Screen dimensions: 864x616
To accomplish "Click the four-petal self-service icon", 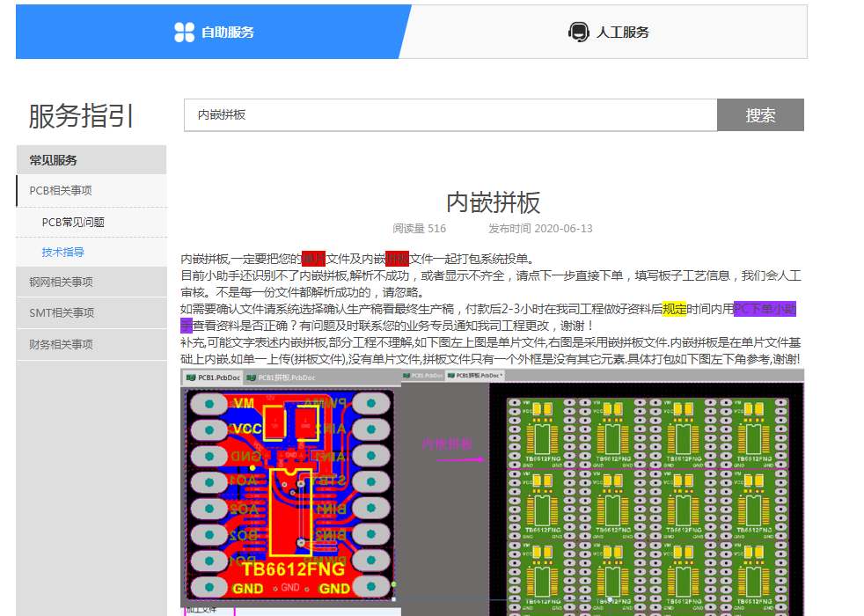I will click(x=184, y=33).
